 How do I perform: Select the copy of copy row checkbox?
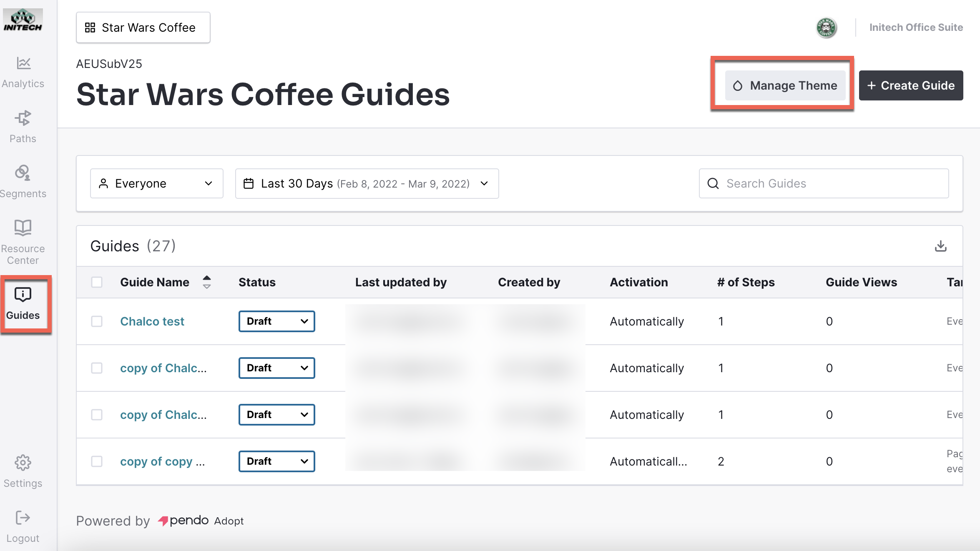coord(97,461)
